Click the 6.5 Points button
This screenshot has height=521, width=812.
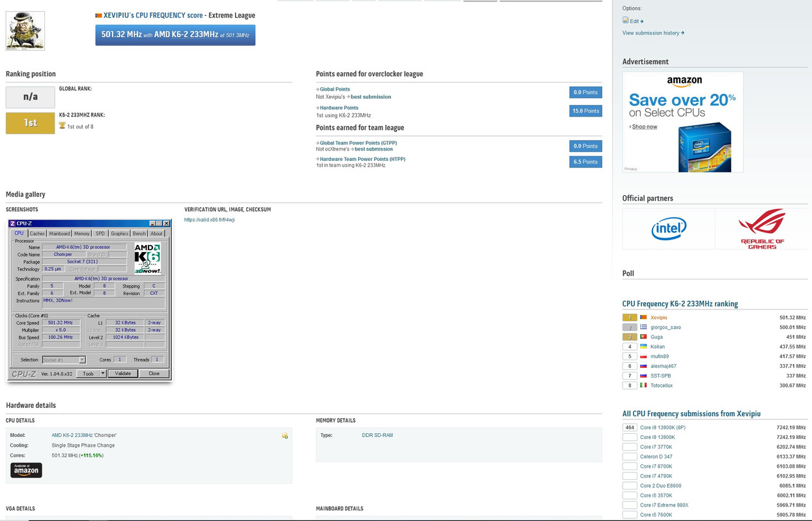[x=585, y=162]
